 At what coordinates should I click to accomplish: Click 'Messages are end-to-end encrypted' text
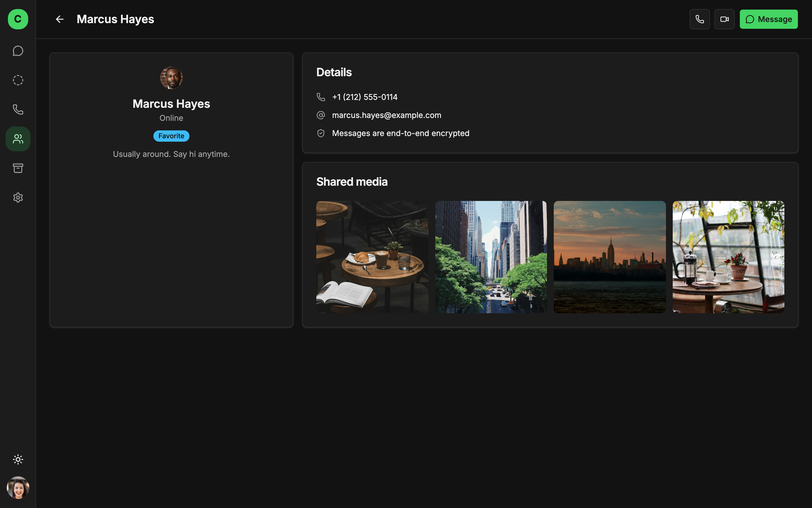coord(401,133)
